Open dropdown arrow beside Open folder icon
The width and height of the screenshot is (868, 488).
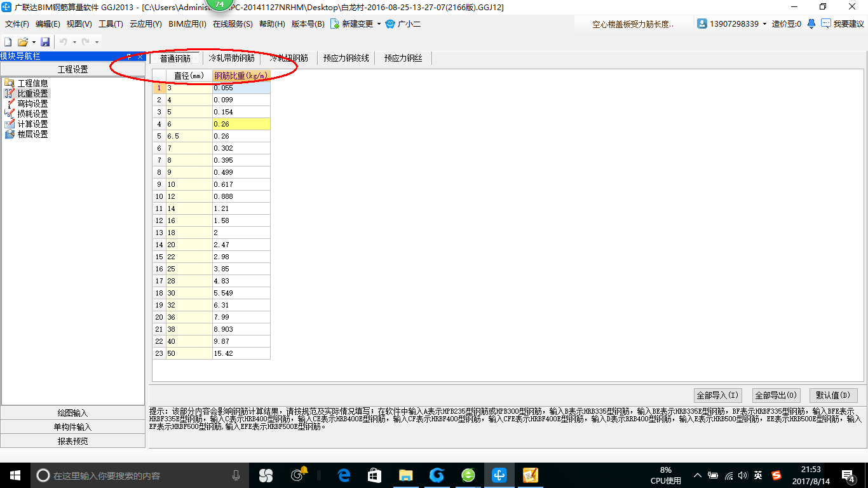(34, 43)
